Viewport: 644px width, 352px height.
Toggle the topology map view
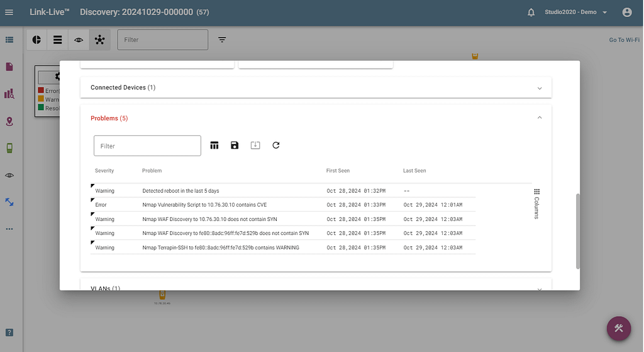(x=99, y=40)
